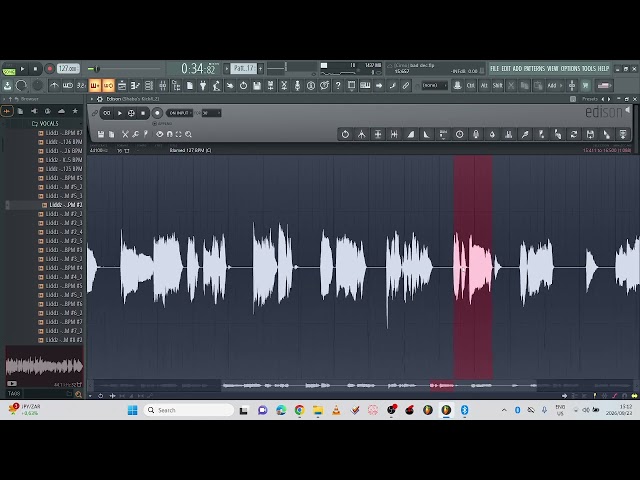Click the main toolbar save floppy icon

coord(257,86)
